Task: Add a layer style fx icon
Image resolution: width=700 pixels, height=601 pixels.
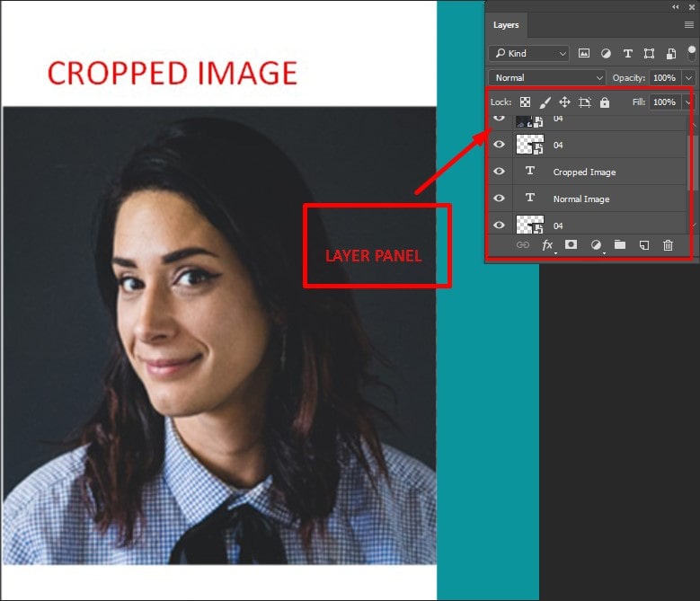Action: point(547,245)
